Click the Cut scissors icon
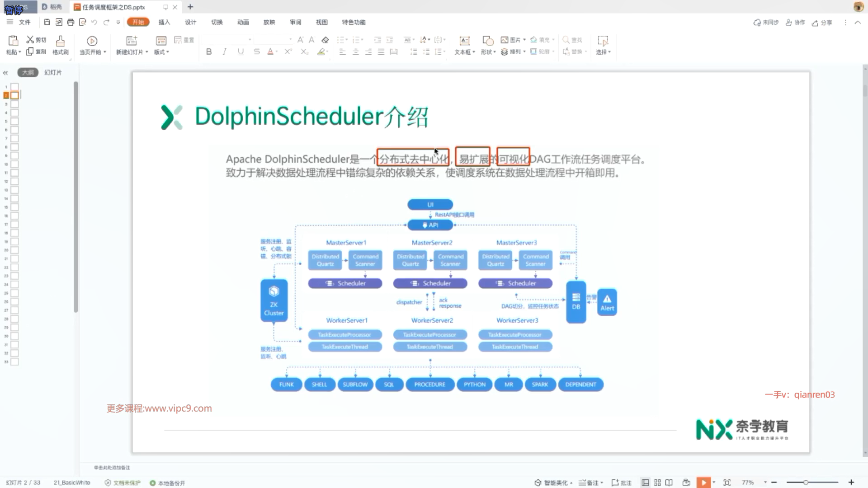The width and height of the screenshot is (868, 488). tap(30, 40)
